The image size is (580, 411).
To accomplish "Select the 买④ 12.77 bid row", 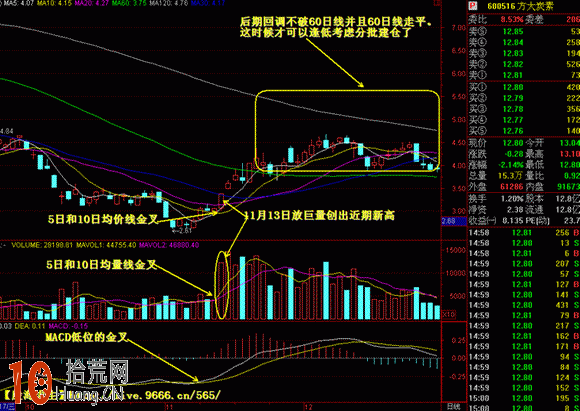I will click(524, 120).
